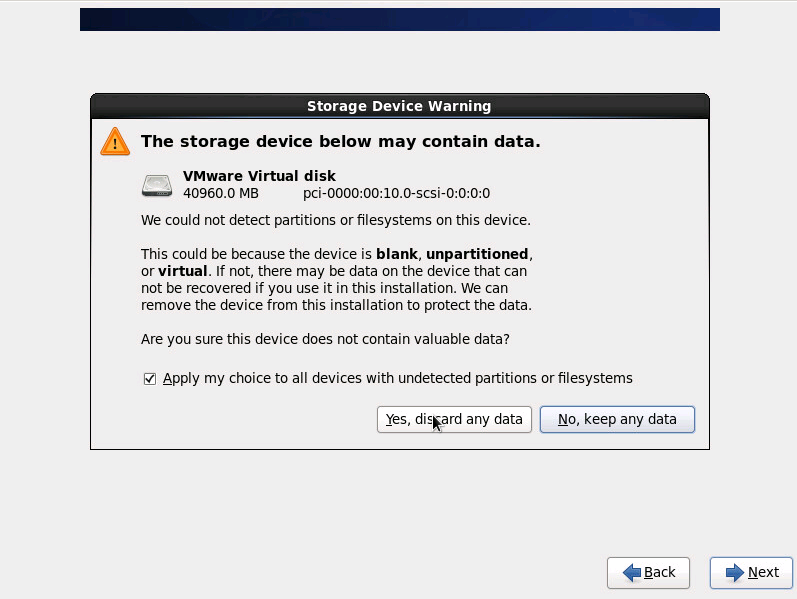Click the "Storage Device Warning" title bar
Image resolution: width=797 pixels, height=599 pixels.
pyautogui.click(x=399, y=106)
